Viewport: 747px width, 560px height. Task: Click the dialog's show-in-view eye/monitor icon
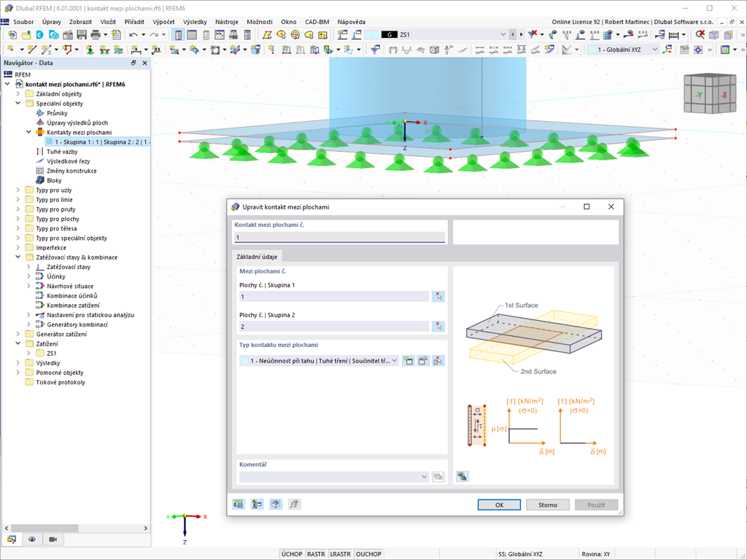coord(276,505)
